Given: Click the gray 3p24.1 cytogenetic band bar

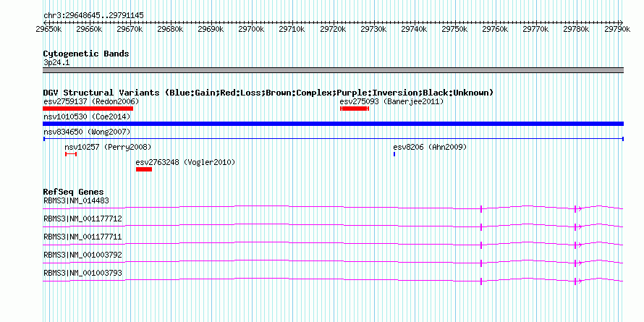Looking at the screenshot, I should coord(333,70).
